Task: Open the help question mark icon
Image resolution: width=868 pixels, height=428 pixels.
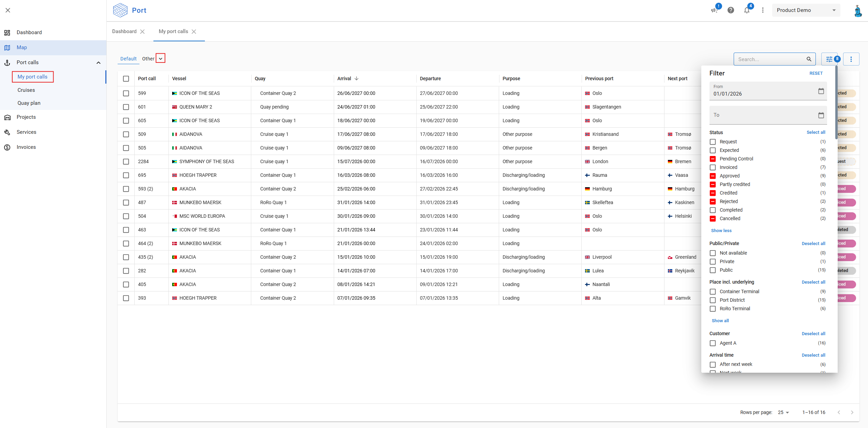Action: [731, 10]
